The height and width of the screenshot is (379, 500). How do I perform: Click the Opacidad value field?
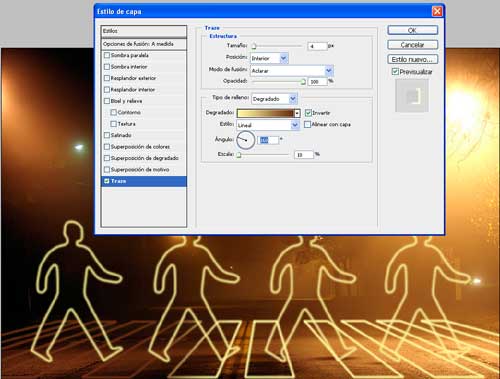click(x=318, y=82)
